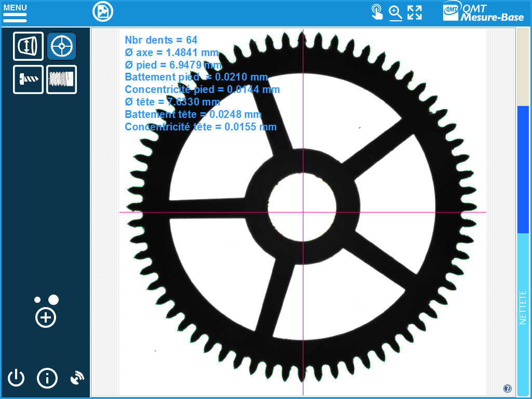Click the help question mark icon
Viewport: 532px width, 399px height.
coord(508,389)
